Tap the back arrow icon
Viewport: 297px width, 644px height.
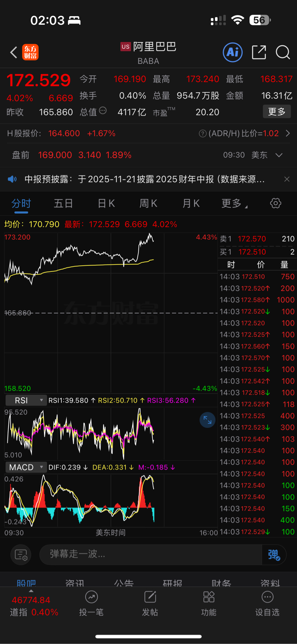click(x=14, y=52)
